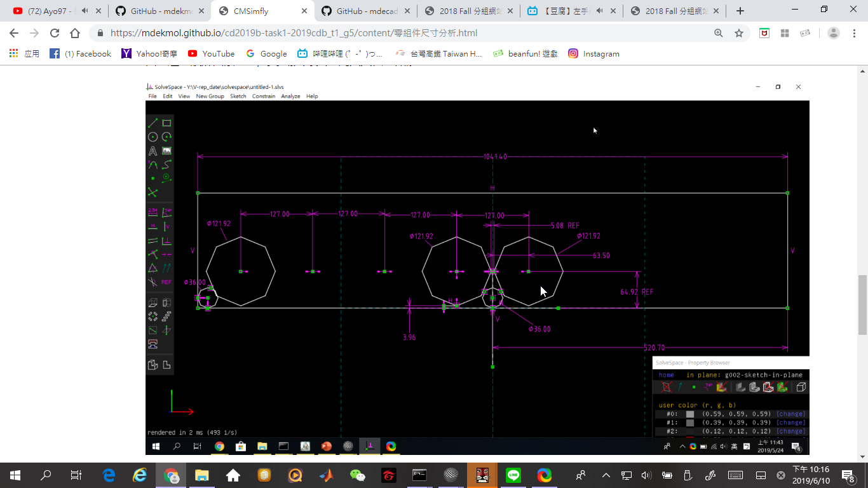This screenshot has height=488, width=868.
Task: Expand hidden system tray icons
Action: click(x=606, y=475)
